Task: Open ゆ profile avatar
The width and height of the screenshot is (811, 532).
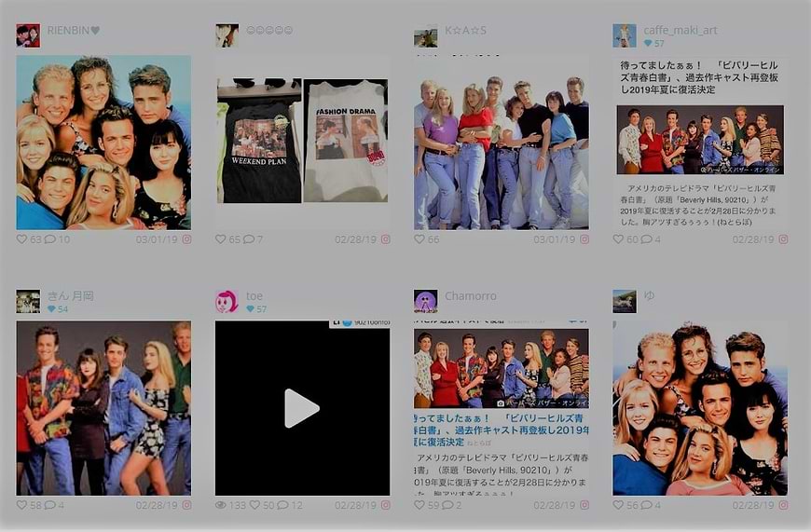Action: 625,302
